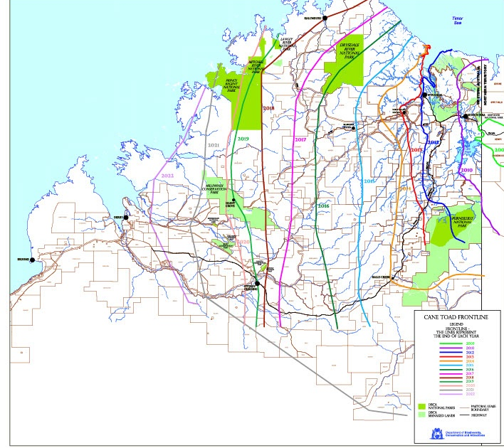Click the 2018 frontline year label on map
This screenshot has width=504, height=448.
(268, 108)
